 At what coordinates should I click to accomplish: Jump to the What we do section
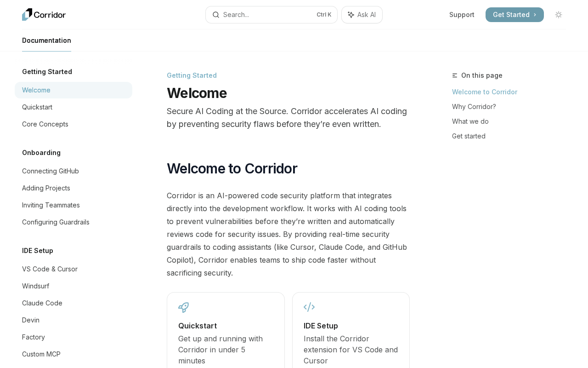click(x=470, y=121)
